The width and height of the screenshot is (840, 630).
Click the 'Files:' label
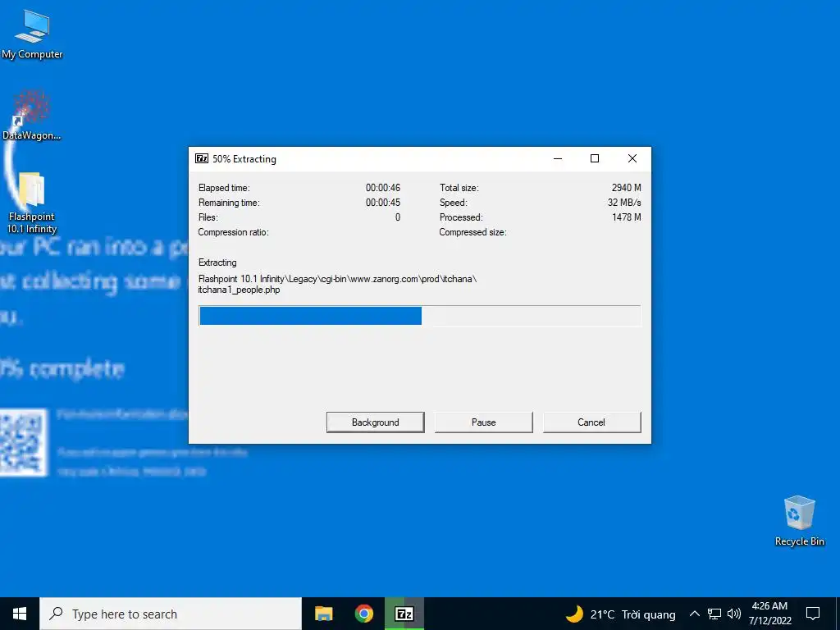(x=208, y=217)
